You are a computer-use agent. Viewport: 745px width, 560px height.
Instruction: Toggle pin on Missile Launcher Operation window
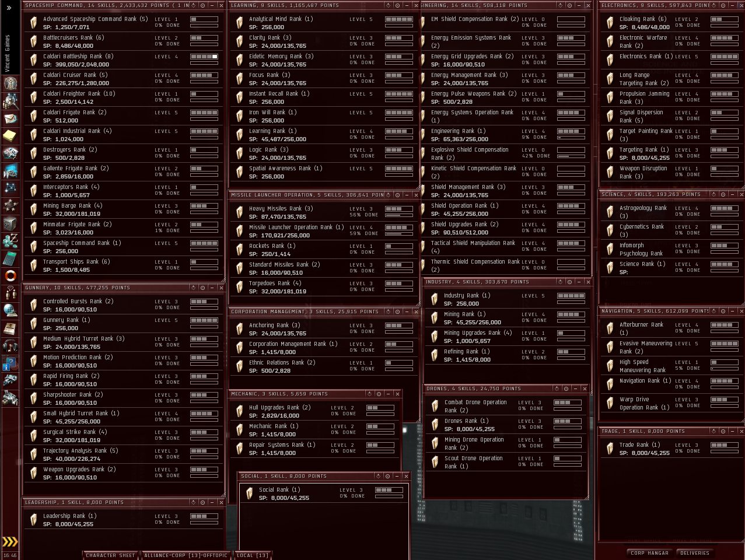pyautogui.click(x=397, y=195)
